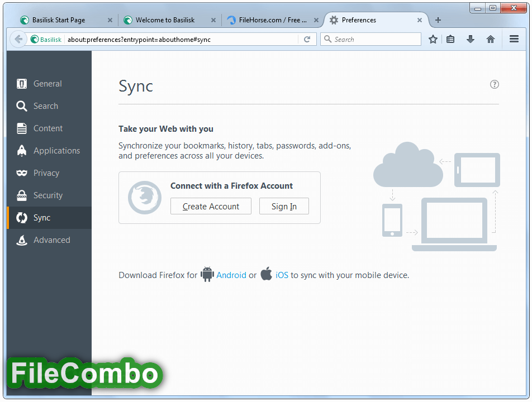Close the browser window
This screenshot has height=402, width=532.
pos(514,8)
